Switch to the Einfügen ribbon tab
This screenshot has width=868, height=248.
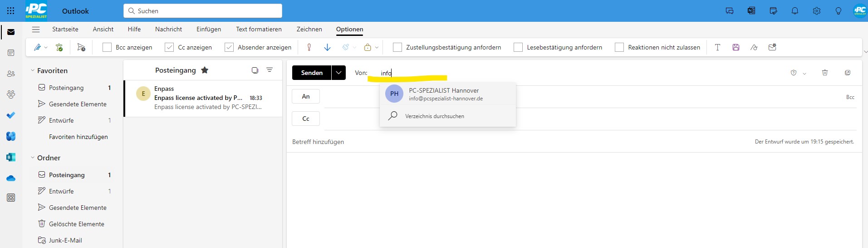(209, 29)
